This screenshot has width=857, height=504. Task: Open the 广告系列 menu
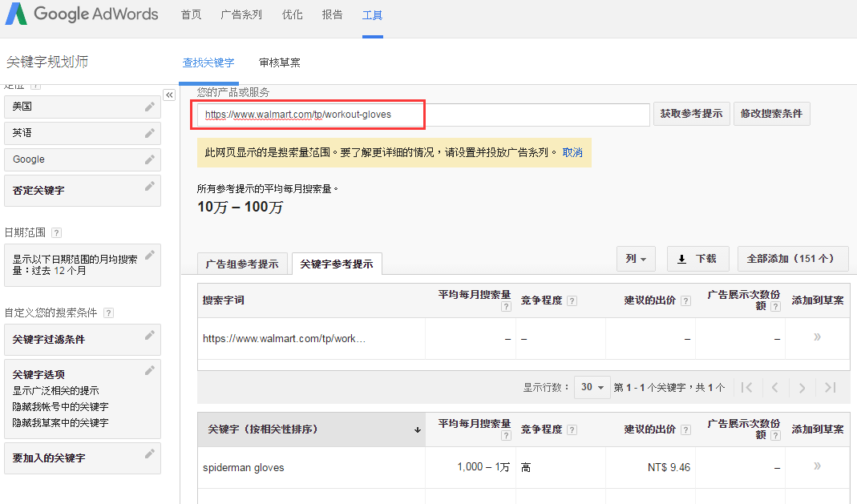[x=241, y=14]
